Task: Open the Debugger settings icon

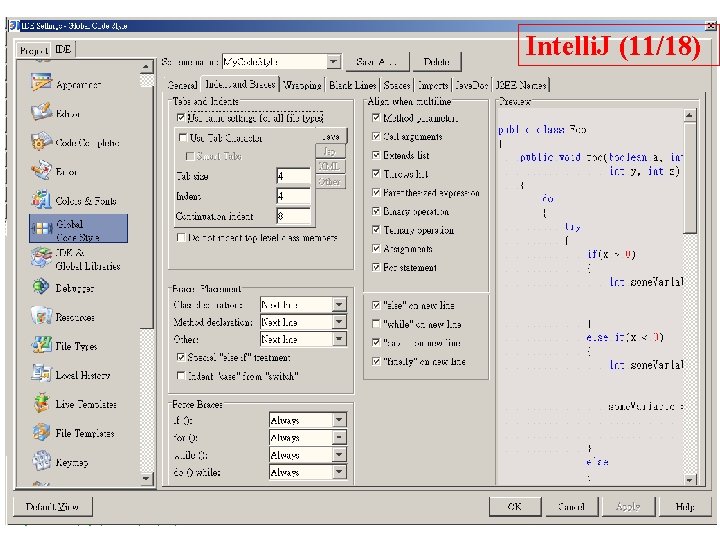Action: [41, 287]
